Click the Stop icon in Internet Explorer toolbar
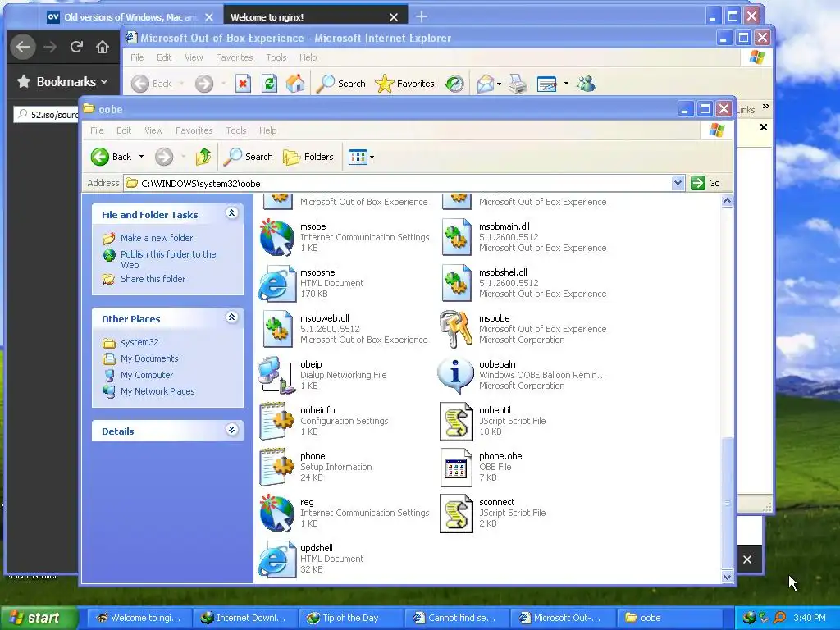 (x=243, y=84)
